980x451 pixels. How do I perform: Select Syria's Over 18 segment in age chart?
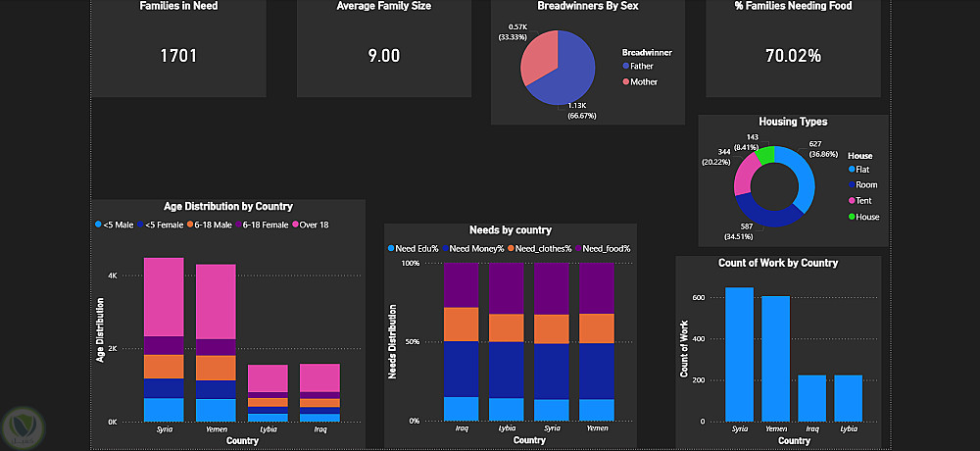(164, 296)
